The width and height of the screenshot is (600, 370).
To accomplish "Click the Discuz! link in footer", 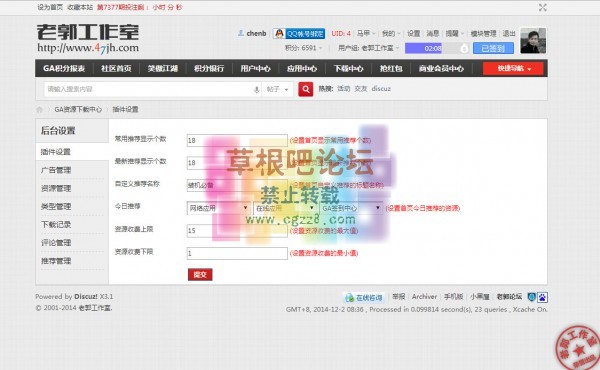I will point(86,297).
